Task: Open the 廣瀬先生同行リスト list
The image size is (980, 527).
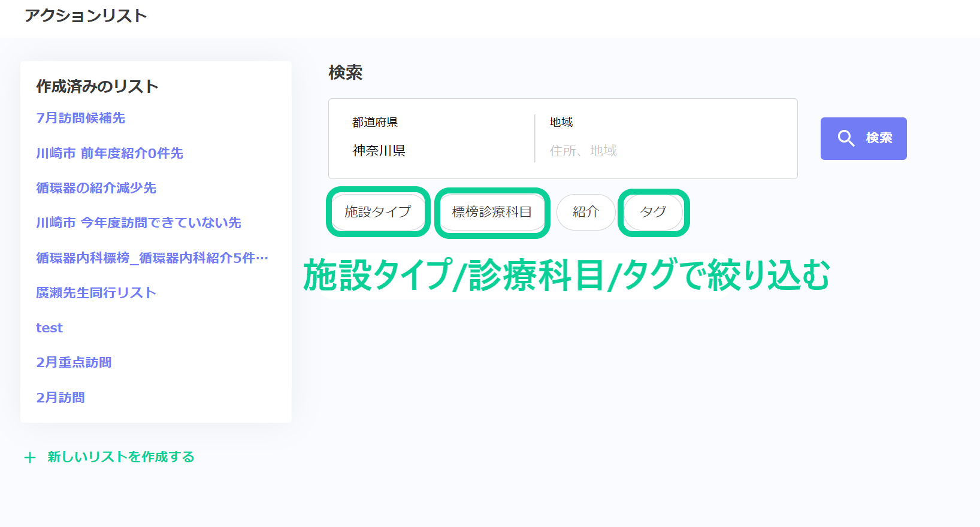Action: click(x=96, y=293)
